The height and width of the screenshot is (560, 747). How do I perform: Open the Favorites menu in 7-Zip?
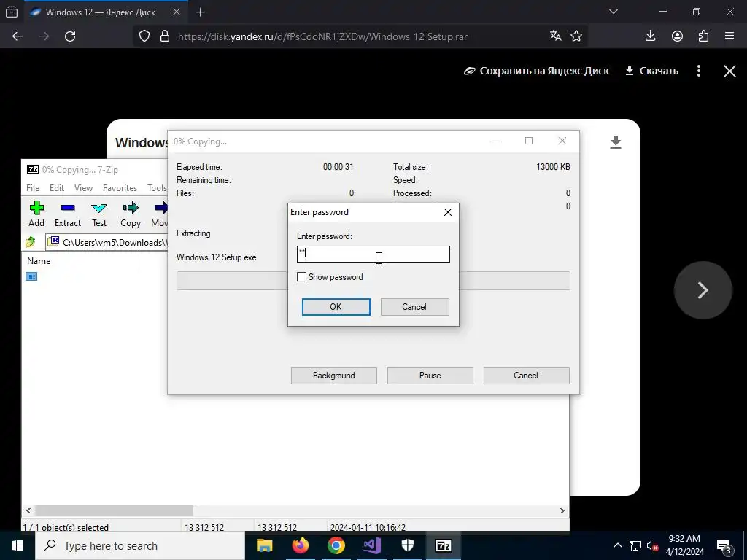click(120, 187)
